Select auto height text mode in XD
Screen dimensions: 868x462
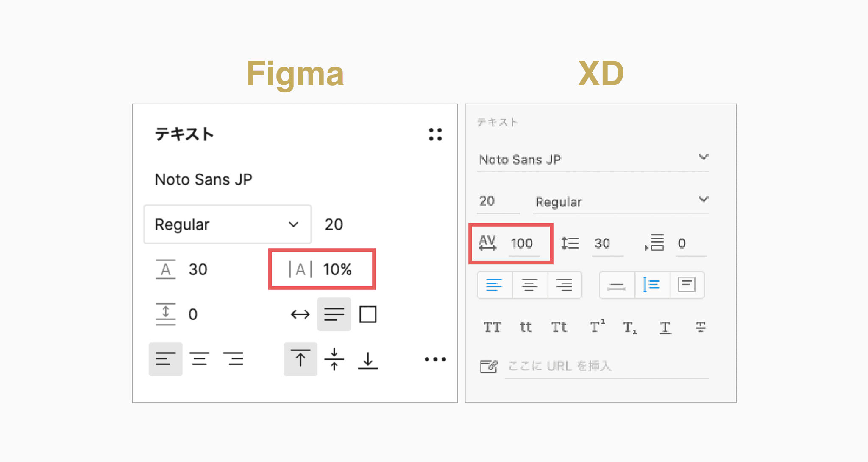(652, 285)
